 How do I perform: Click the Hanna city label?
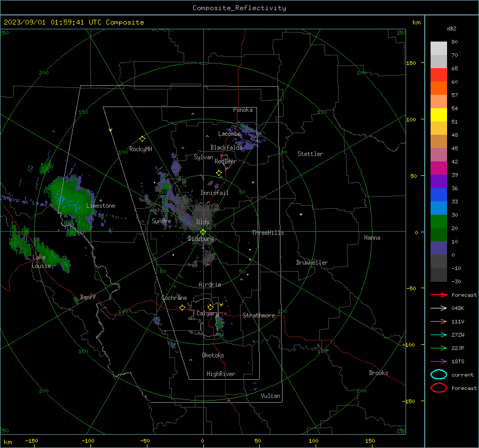(x=372, y=238)
